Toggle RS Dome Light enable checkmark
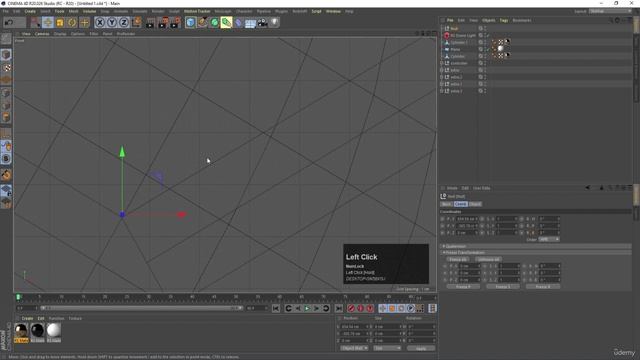 pos(487,36)
